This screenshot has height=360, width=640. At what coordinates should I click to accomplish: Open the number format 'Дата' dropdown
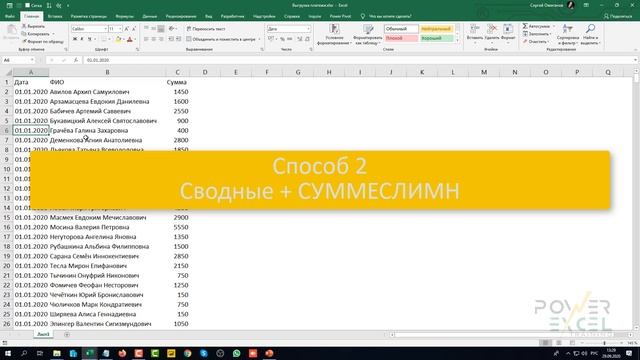(309, 29)
